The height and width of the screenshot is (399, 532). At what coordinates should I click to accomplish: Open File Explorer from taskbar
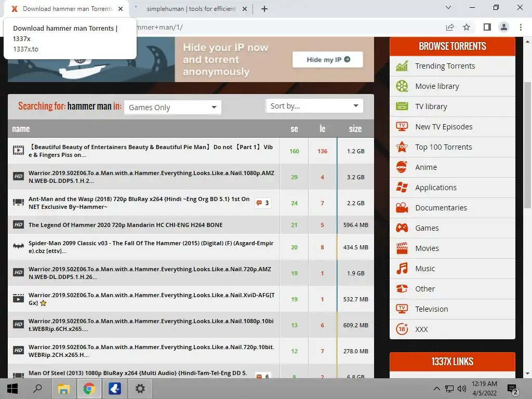coord(63,389)
